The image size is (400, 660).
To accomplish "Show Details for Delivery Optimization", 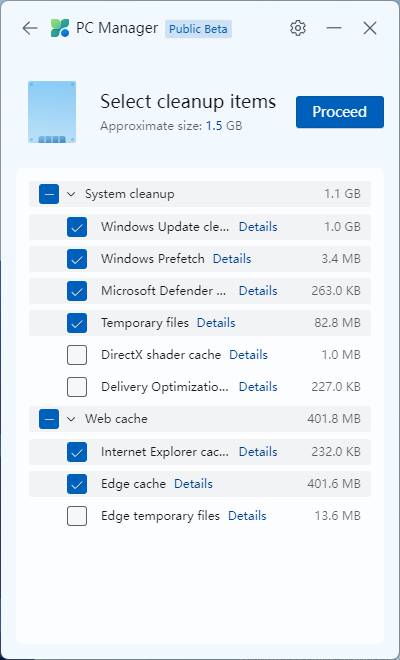I will (258, 387).
